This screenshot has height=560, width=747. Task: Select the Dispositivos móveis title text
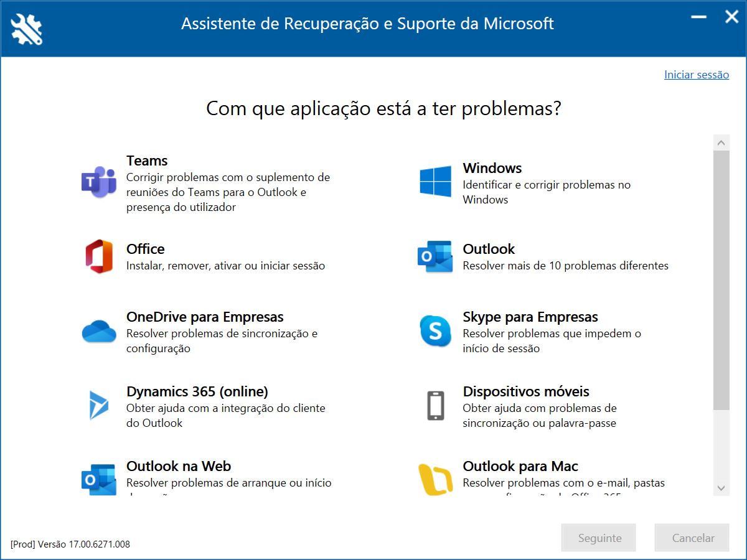(x=526, y=391)
